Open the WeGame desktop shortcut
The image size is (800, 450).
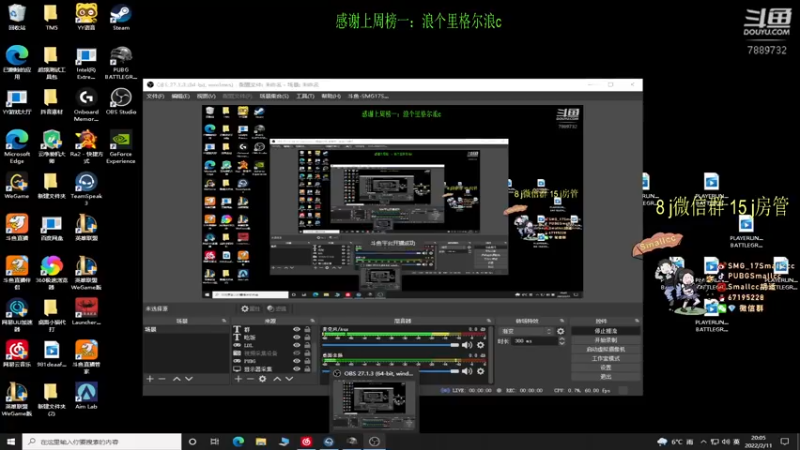(x=17, y=185)
